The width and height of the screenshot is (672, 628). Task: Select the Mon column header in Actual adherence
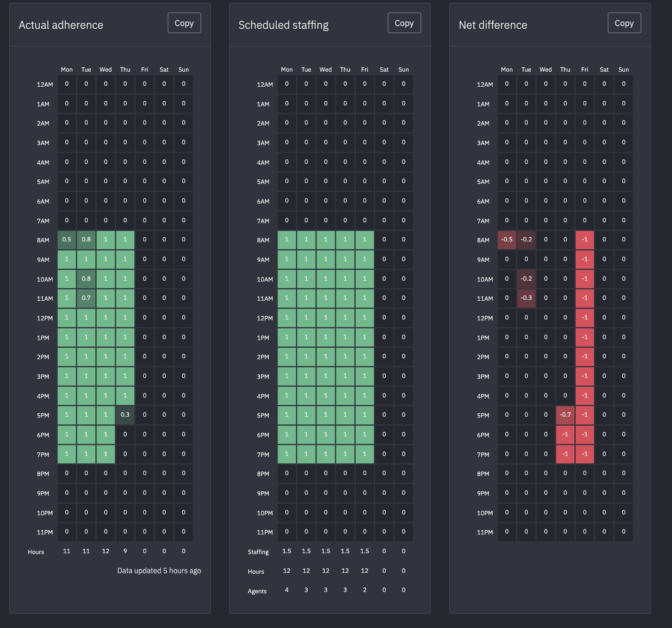pyautogui.click(x=67, y=70)
